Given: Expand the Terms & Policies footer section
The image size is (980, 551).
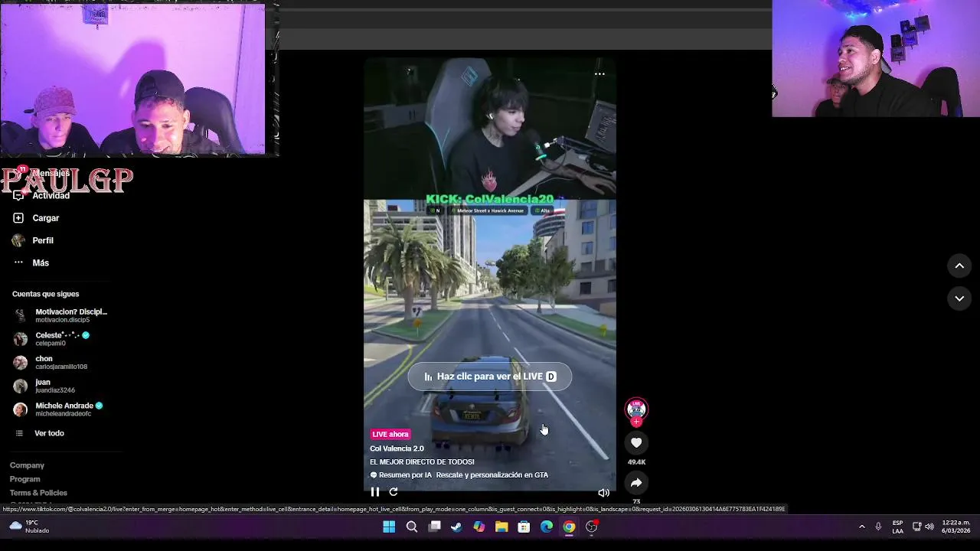Looking at the screenshot, I should pyautogui.click(x=38, y=493).
